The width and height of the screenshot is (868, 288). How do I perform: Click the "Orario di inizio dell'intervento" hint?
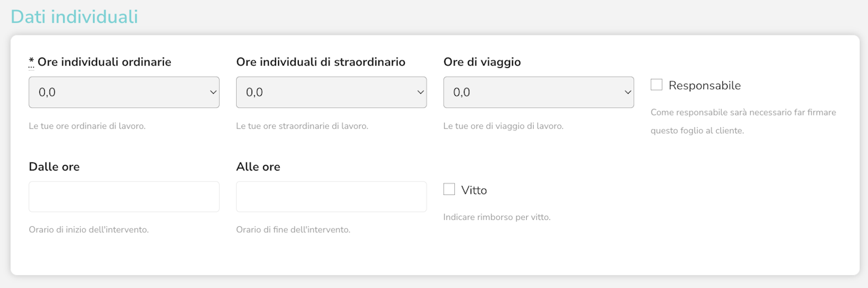[x=88, y=230]
